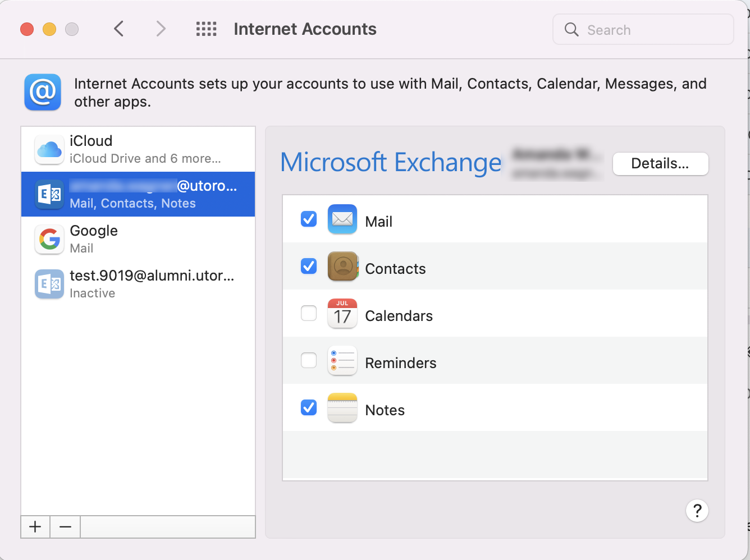Select the @utoro... Exchange account row

click(138, 194)
